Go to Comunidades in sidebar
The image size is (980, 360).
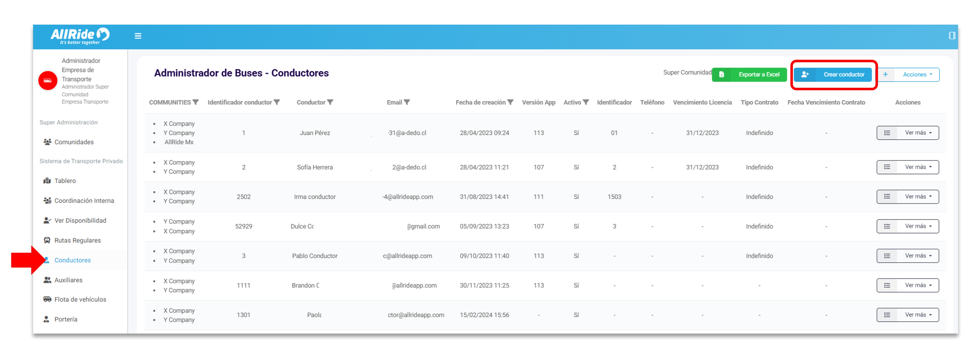(x=74, y=142)
